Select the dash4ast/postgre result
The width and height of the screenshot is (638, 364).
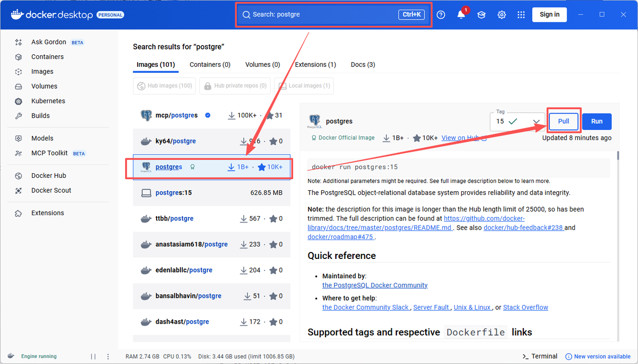point(212,322)
